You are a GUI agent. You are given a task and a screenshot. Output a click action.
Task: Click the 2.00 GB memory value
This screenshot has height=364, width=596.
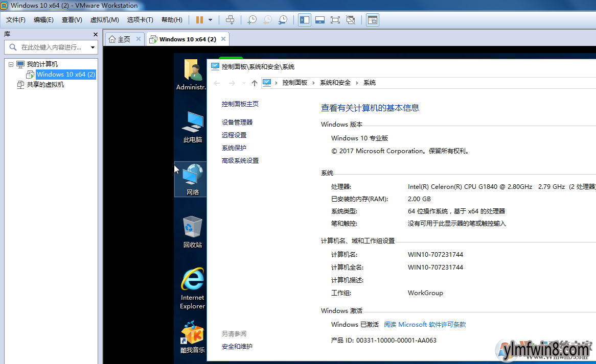tap(419, 199)
